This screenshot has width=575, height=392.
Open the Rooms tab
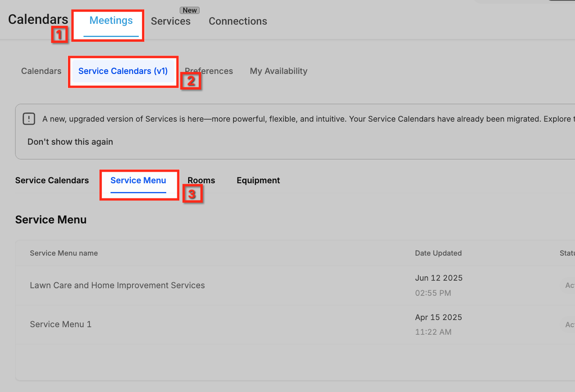[x=201, y=180]
